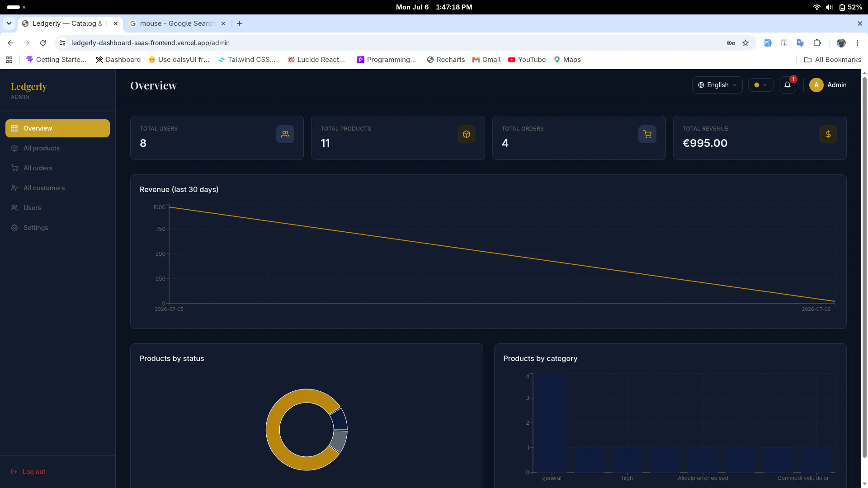868x488 pixels.
Task: Click the gold segment of status donut chart
Action: point(273,429)
